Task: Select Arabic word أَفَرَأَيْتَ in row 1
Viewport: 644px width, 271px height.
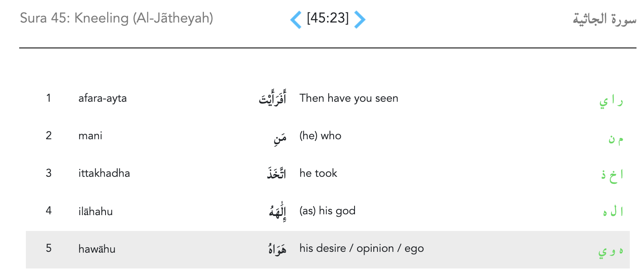Action: click(273, 100)
